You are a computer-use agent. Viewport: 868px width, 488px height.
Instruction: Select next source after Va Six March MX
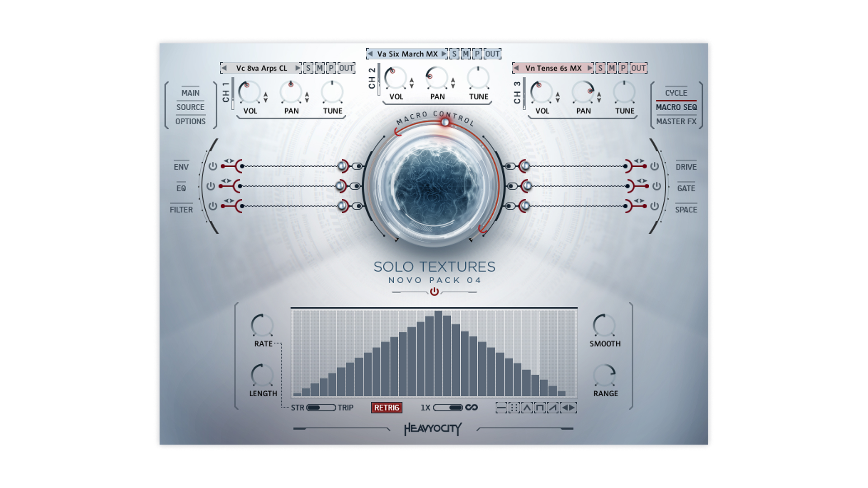(444, 54)
